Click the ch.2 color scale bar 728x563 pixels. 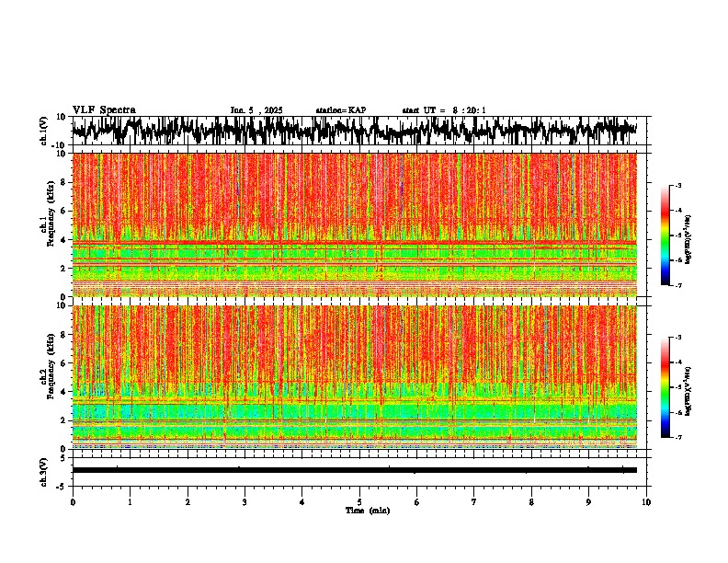tap(665, 387)
